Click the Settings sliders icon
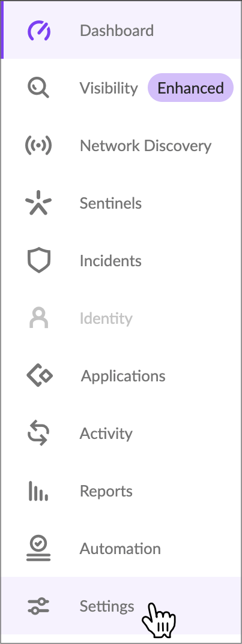The width and height of the screenshot is (242, 644). pos(38,606)
